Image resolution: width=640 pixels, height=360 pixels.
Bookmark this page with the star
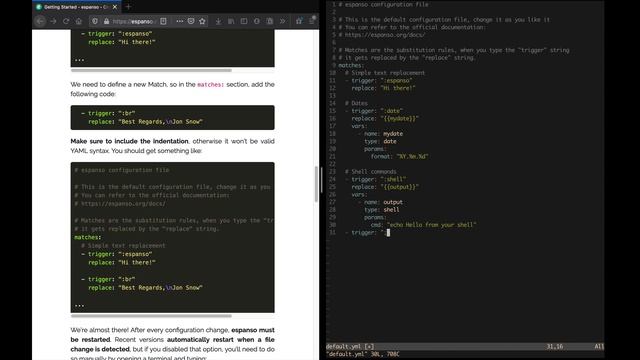(x=202, y=21)
